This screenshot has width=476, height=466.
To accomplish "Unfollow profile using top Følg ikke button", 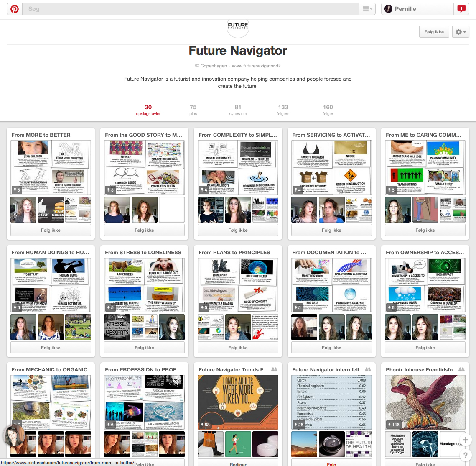I will [x=434, y=32].
